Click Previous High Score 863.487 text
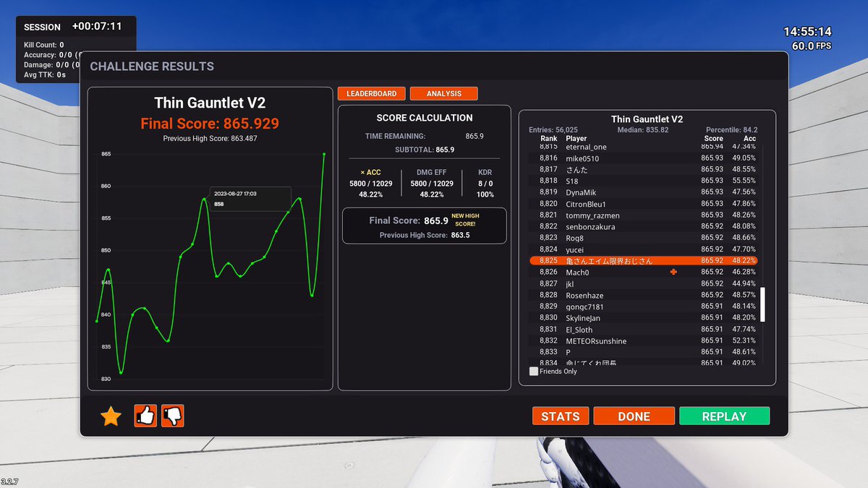This screenshot has height=488, width=868. (x=210, y=138)
